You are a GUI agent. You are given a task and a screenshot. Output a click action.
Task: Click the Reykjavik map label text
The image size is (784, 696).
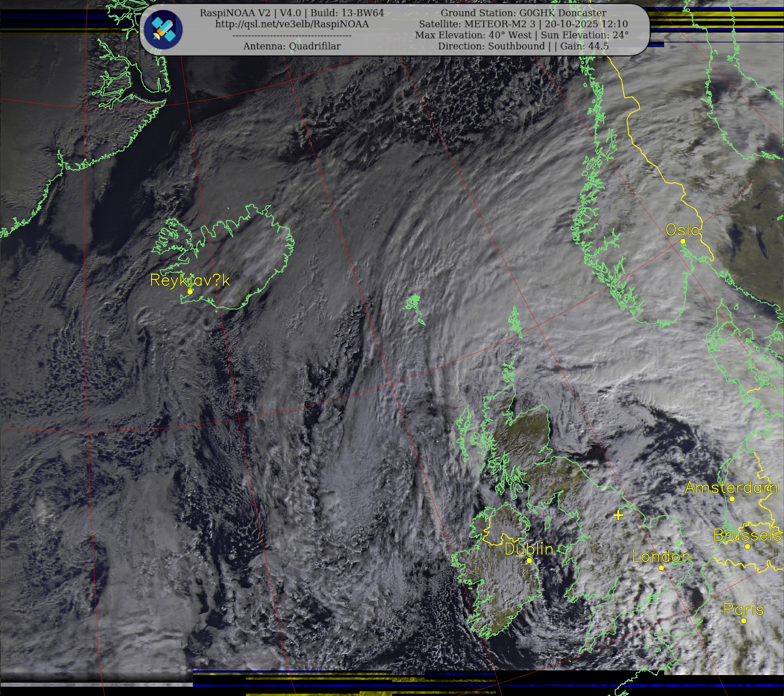tap(190, 280)
